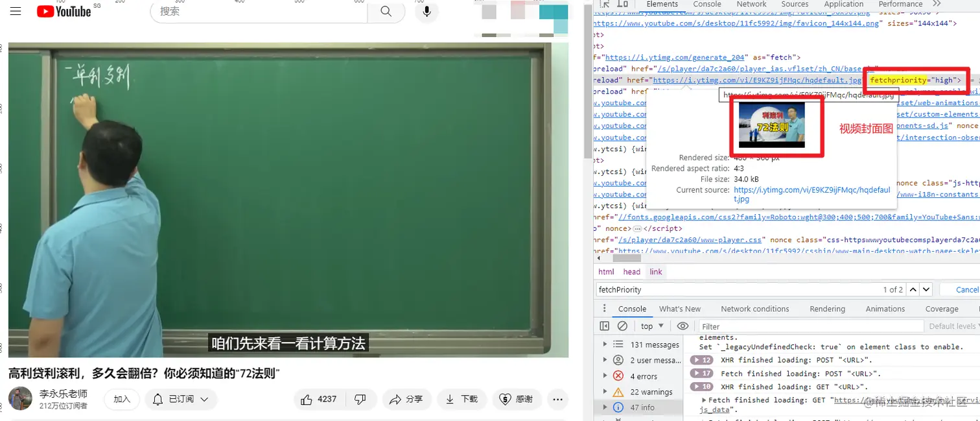980x421 pixels.
Task: Click the magnifier search button
Action: 386,11
